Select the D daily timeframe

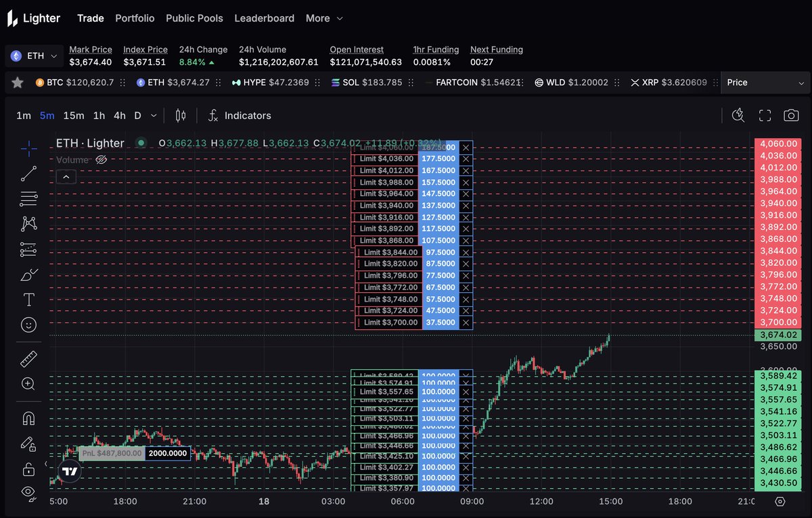coord(137,116)
